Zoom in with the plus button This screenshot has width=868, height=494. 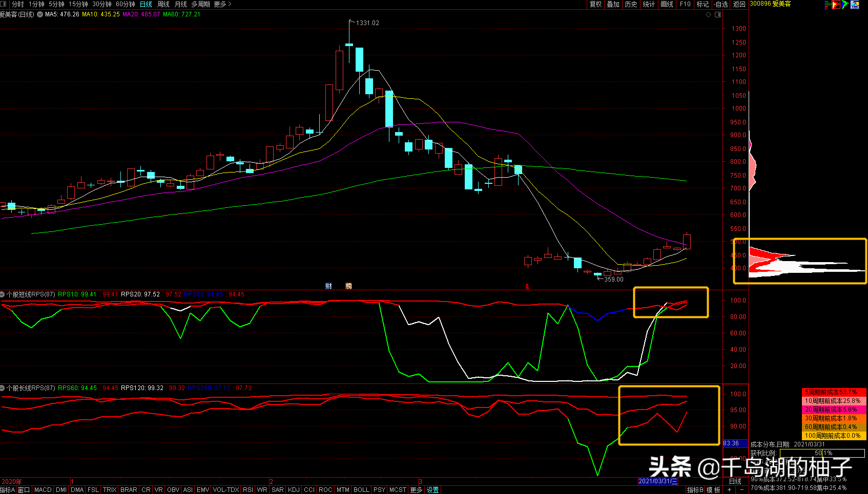pos(729,490)
